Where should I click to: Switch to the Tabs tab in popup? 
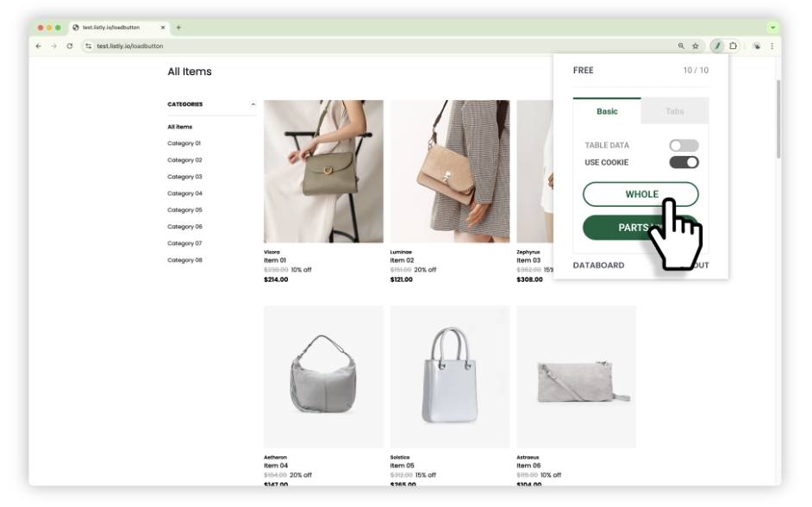[x=674, y=111]
